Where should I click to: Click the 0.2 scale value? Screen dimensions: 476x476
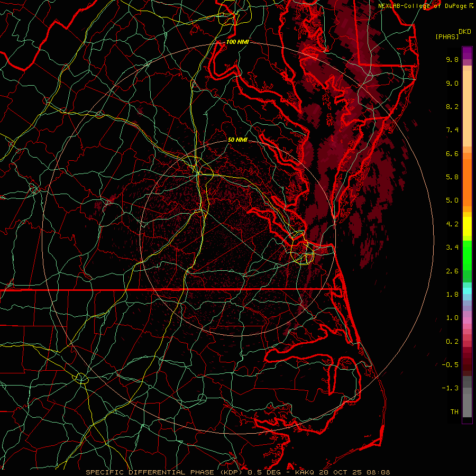coord(452,342)
